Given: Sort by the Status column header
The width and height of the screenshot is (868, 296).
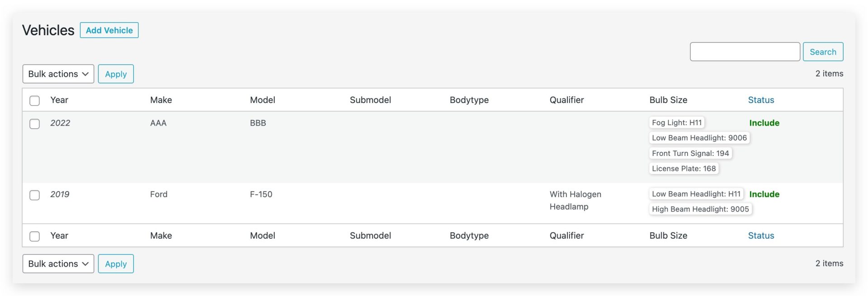Looking at the screenshot, I should 761,100.
